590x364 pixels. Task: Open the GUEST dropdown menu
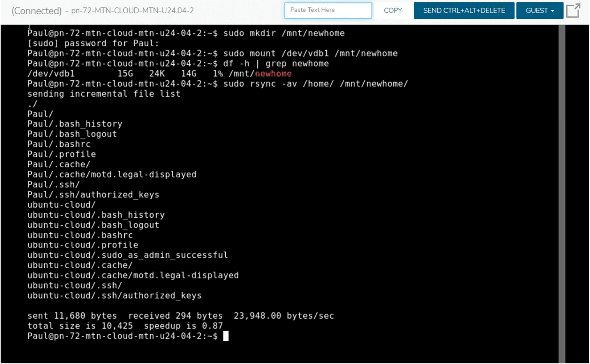pos(540,10)
